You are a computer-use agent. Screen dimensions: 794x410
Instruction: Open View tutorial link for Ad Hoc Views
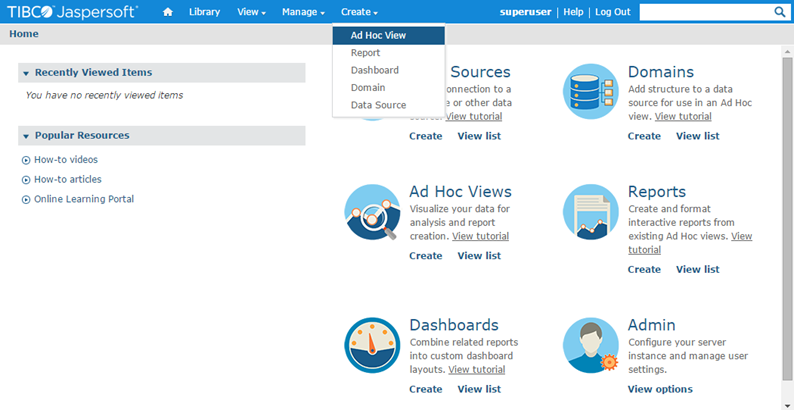click(x=481, y=236)
